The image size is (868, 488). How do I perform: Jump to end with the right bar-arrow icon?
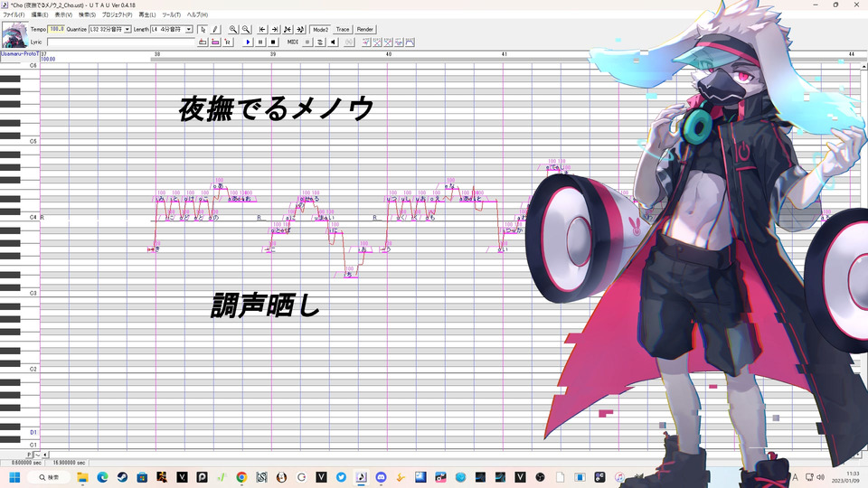coord(275,29)
